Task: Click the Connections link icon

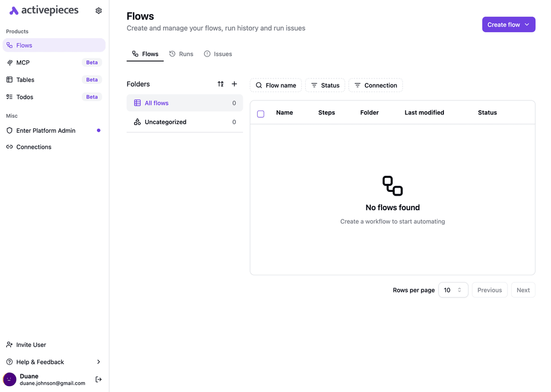Action: pyautogui.click(x=10, y=147)
